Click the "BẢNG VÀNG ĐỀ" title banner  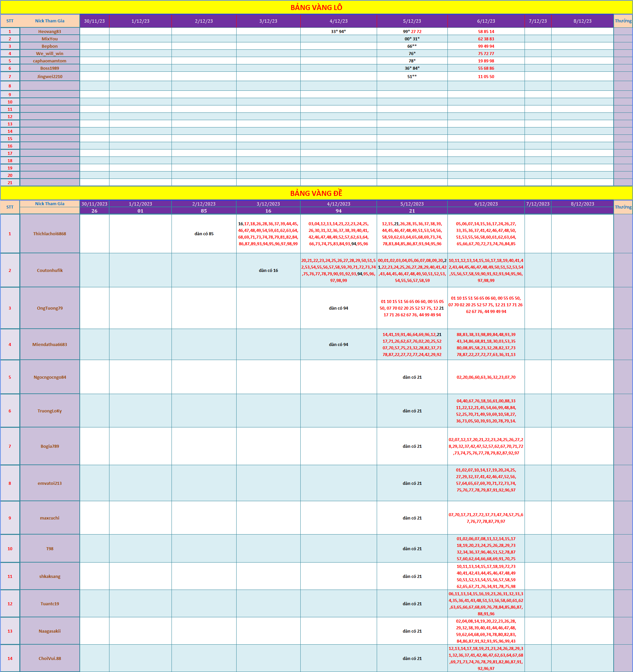(x=316, y=193)
